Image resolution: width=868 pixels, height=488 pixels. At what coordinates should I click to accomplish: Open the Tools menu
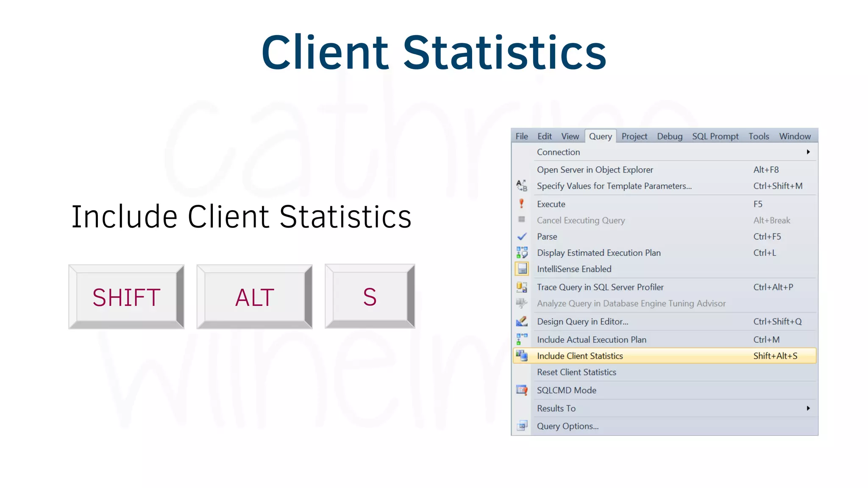(x=759, y=136)
